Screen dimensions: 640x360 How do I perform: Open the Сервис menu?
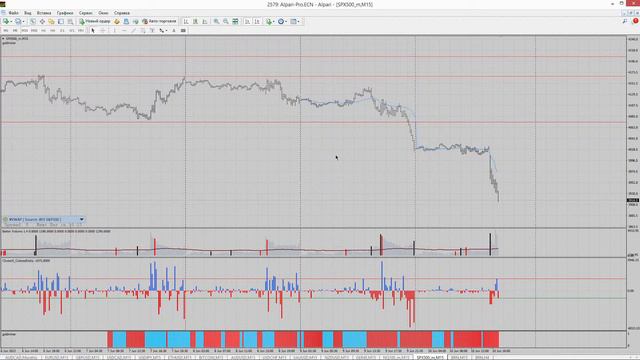pos(85,13)
